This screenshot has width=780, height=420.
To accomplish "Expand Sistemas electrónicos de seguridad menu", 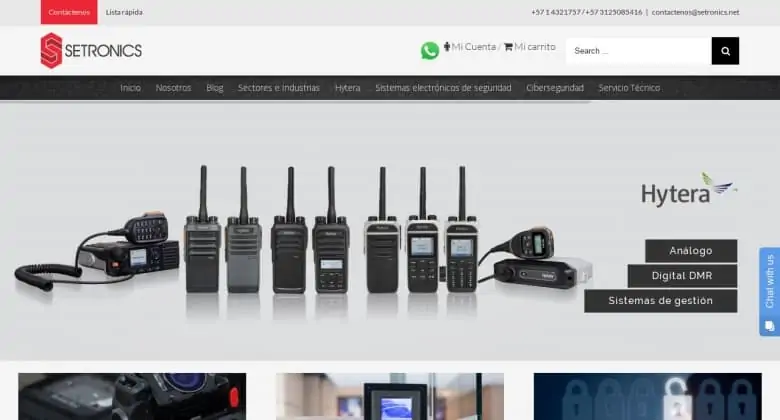I will pos(443,88).
